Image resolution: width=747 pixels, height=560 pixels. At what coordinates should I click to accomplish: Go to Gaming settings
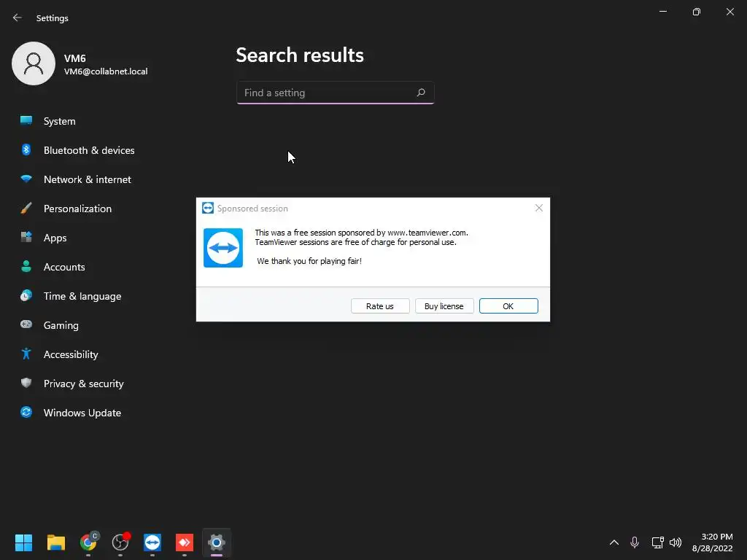pos(61,325)
